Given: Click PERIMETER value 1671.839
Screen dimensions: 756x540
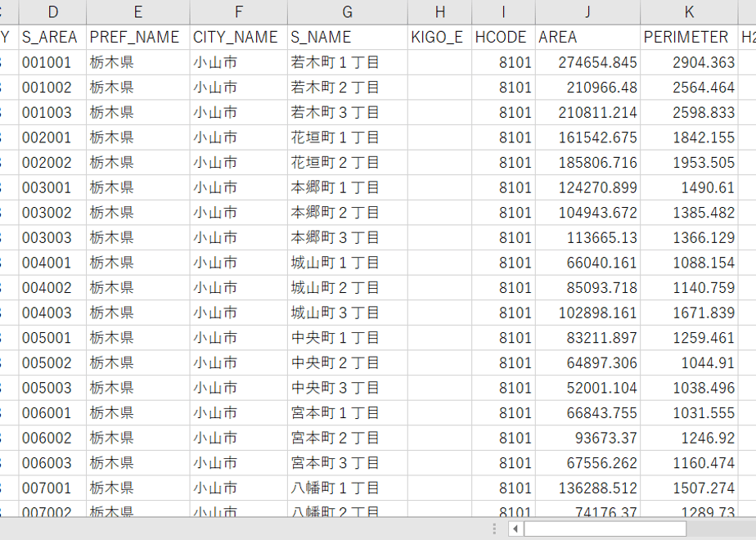Looking at the screenshot, I should pos(690,313).
